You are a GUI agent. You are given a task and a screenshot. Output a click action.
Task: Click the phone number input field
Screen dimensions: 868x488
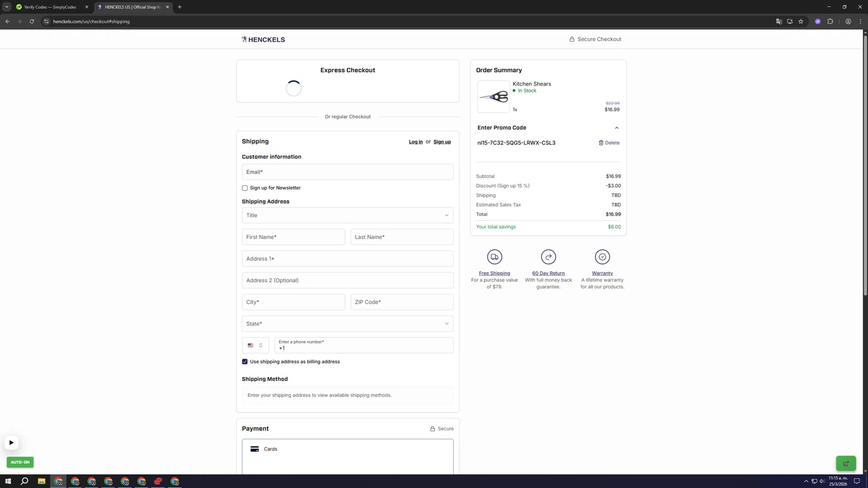364,345
